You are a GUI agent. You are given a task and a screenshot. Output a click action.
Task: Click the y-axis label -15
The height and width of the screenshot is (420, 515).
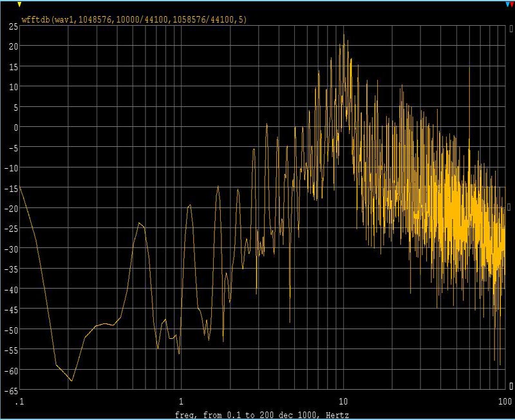pyautogui.click(x=11, y=188)
